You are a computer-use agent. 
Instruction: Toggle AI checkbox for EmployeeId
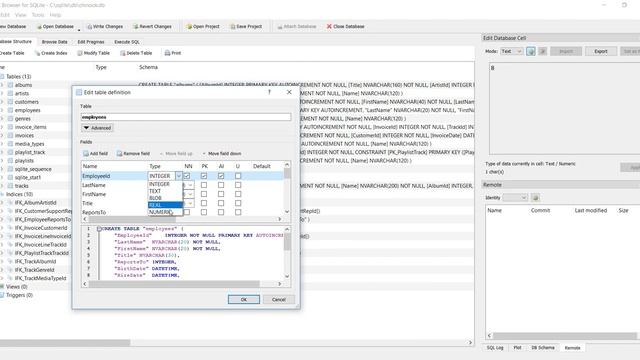pos(221,176)
